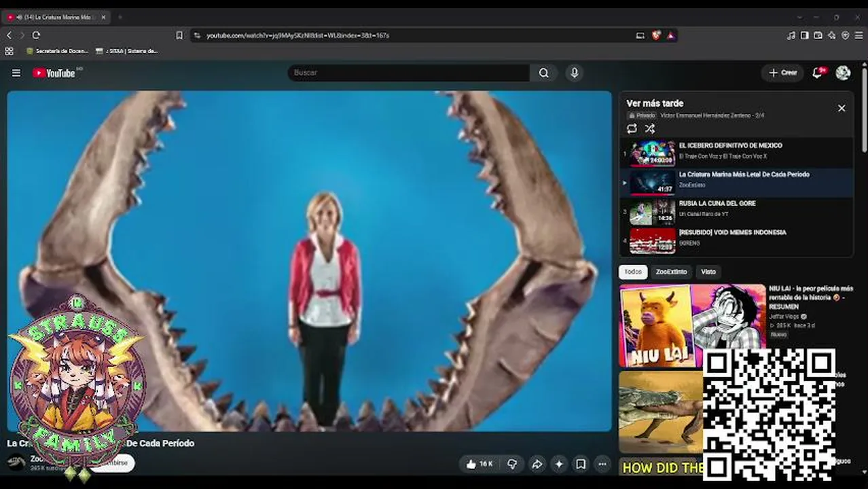Share the video via share arrow
The width and height of the screenshot is (868, 489).
(537, 464)
